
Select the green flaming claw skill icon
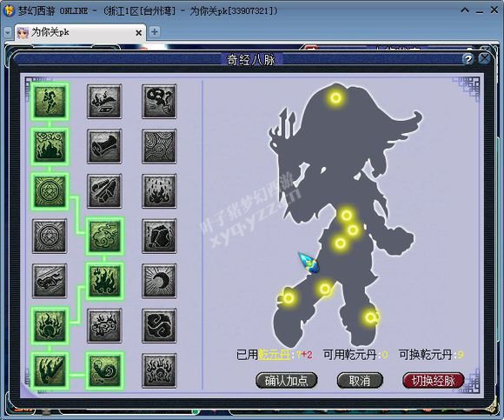pyautogui.click(x=50, y=370)
